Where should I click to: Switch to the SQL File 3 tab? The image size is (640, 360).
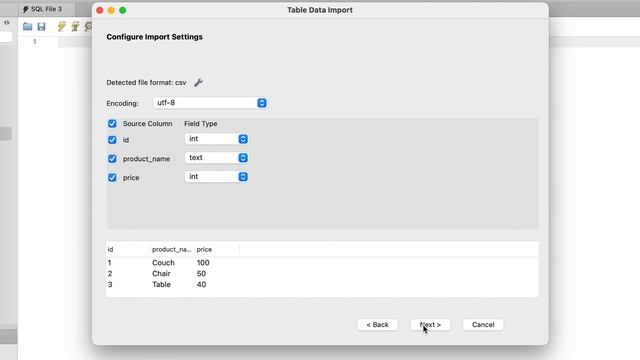click(42, 9)
